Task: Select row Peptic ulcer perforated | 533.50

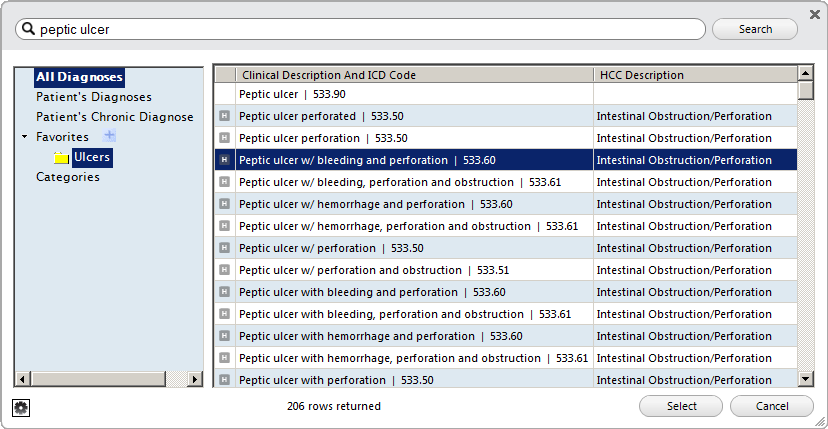Action: point(506,116)
